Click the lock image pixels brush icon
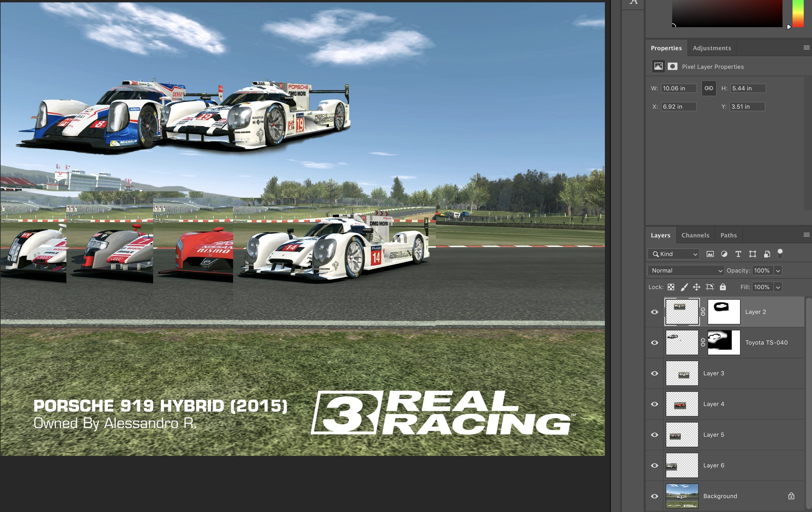This screenshot has width=812, height=512. pos(684,287)
